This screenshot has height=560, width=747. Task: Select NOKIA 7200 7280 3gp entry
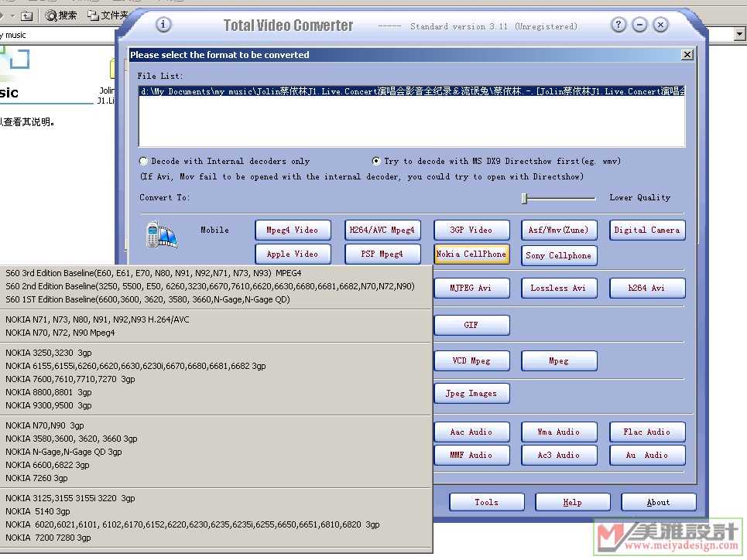pos(216,538)
